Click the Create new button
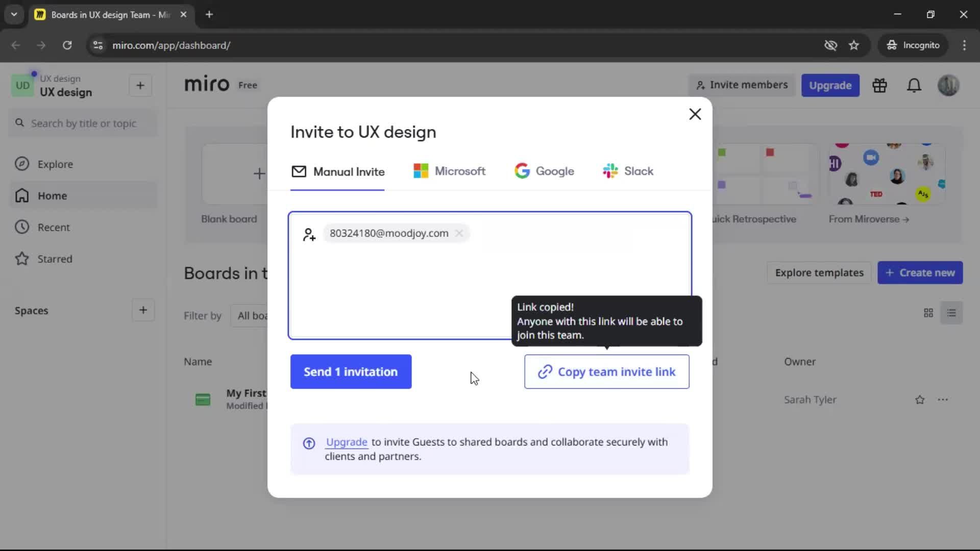 (920, 273)
